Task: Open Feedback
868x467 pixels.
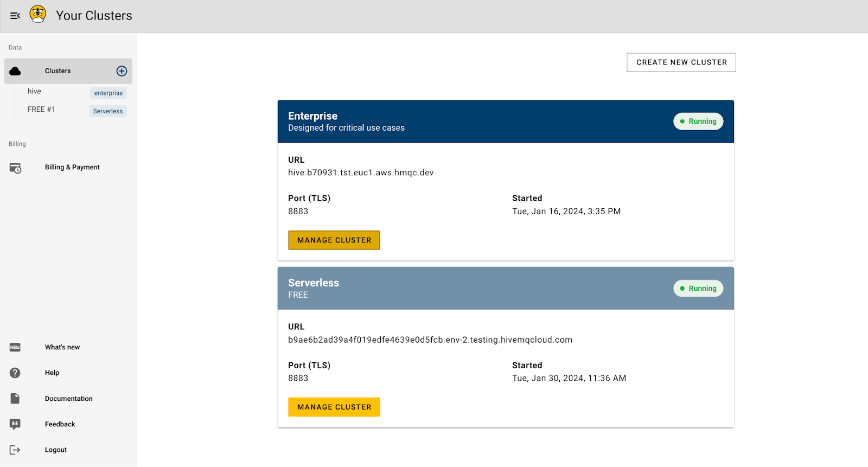Action: [60, 424]
